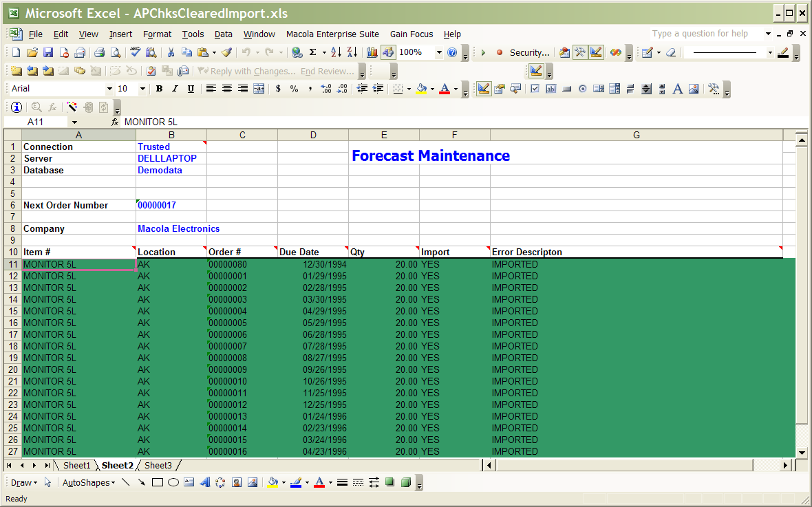Toggle Align Right in formatting toolbar
This screenshot has width=812, height=507.
[x=243, y=89]
